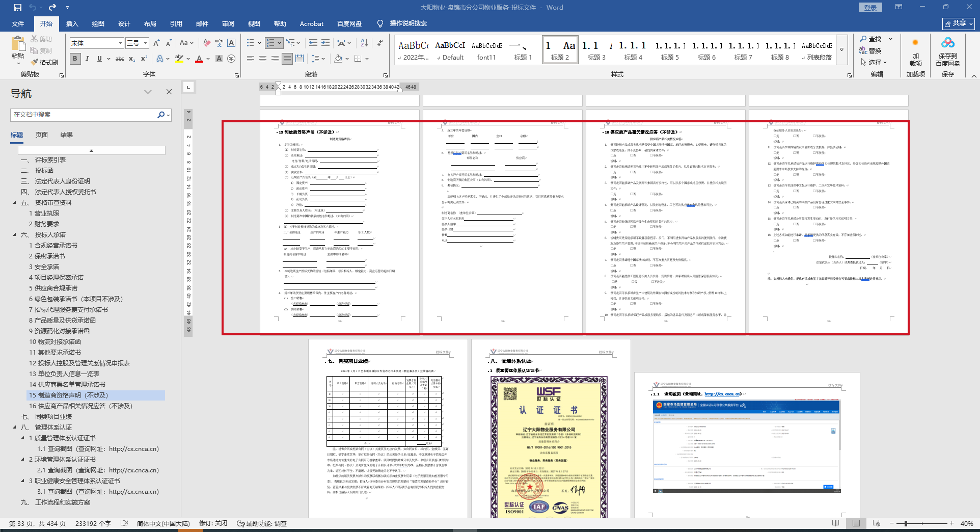
Task: Open the font name dropdown showing 宋体
Action: pyautogui.click(x=120, y=43)
